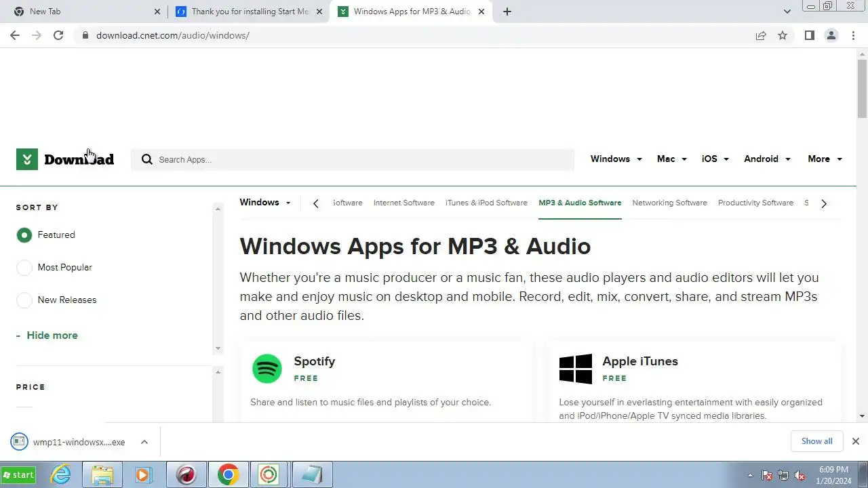Viewport: 868px width, 488px height.
Task: Open the file explorer taskbar icon
Action: click(102, 474)
